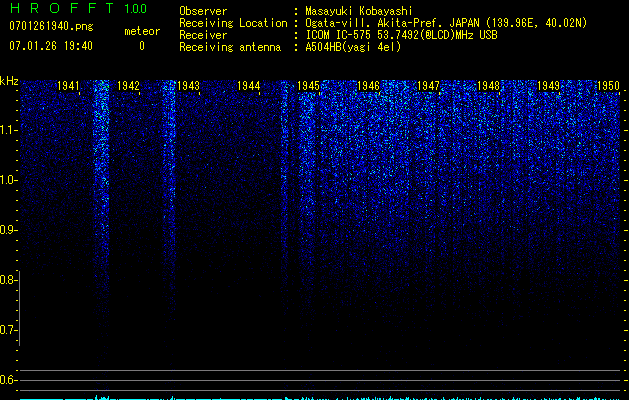Click the 1942 time marker
This screenshot has width=629, height=400.
point(128,86)
